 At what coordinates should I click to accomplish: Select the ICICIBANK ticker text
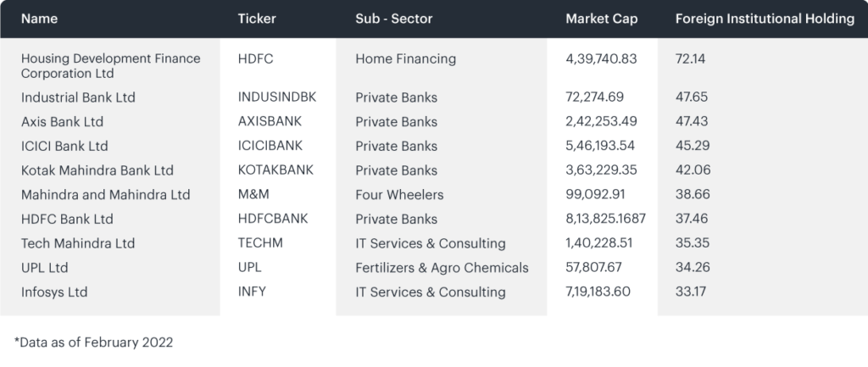pyautogui.click(x=270, y=146)
